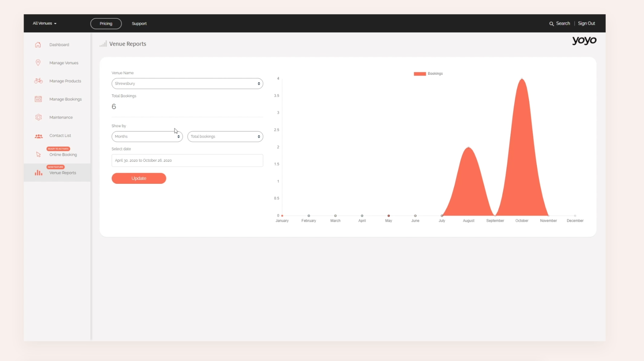Click the search magnifier icon

point(551,24)
